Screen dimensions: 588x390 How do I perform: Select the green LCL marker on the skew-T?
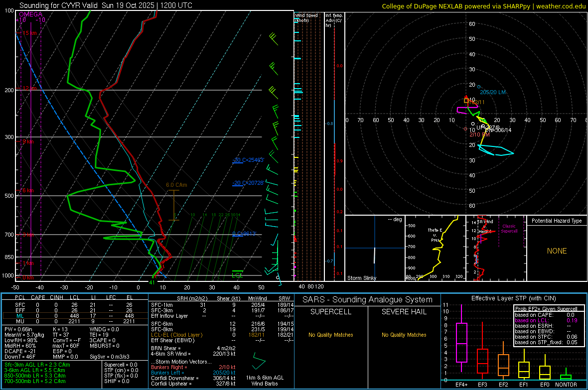tap(237, 275)
